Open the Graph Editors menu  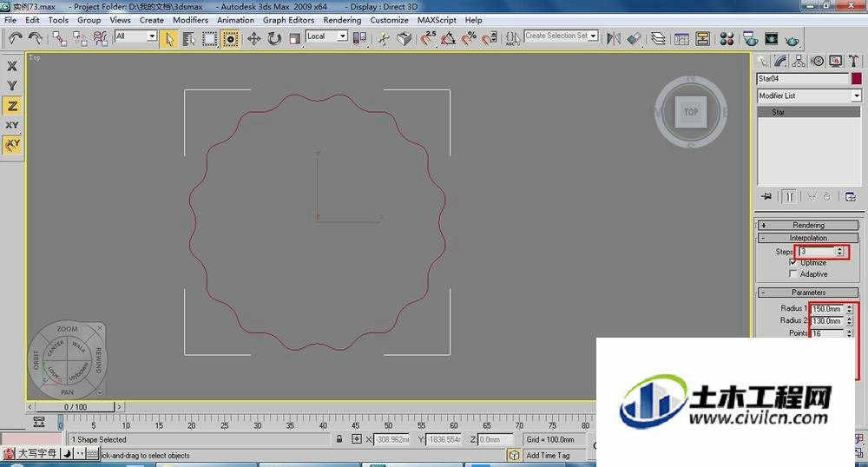288,20
